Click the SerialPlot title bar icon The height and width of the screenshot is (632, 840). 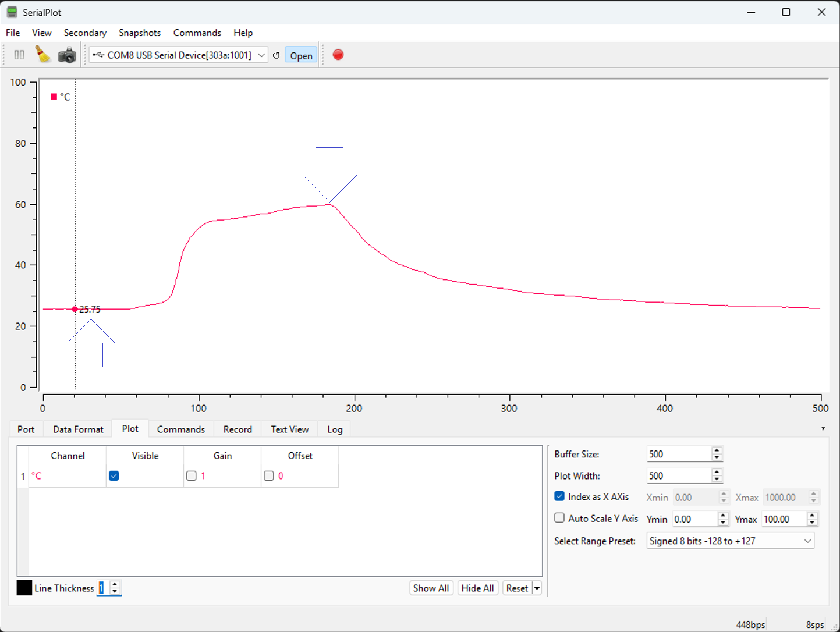click(11, 12)
